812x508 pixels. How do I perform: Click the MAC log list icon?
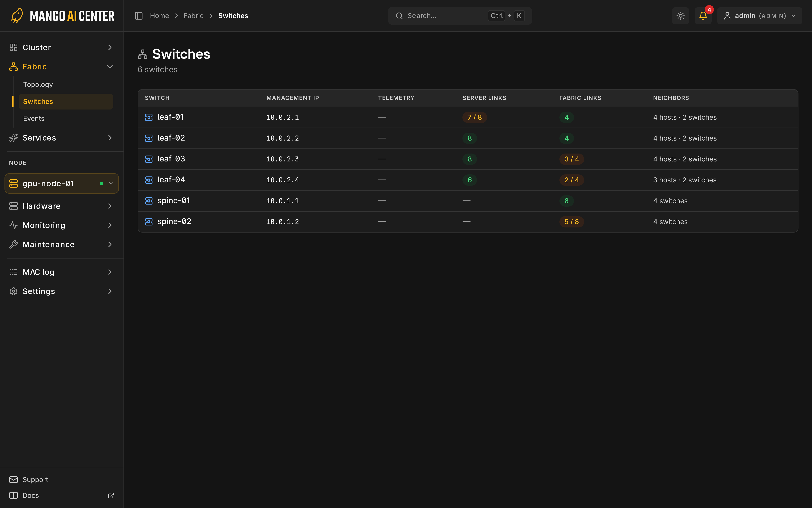tap(13, 272)
